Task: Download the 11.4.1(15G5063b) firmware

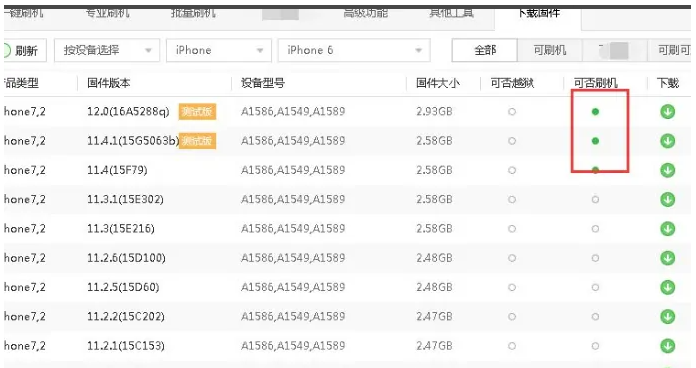Action: pos(667,141)
